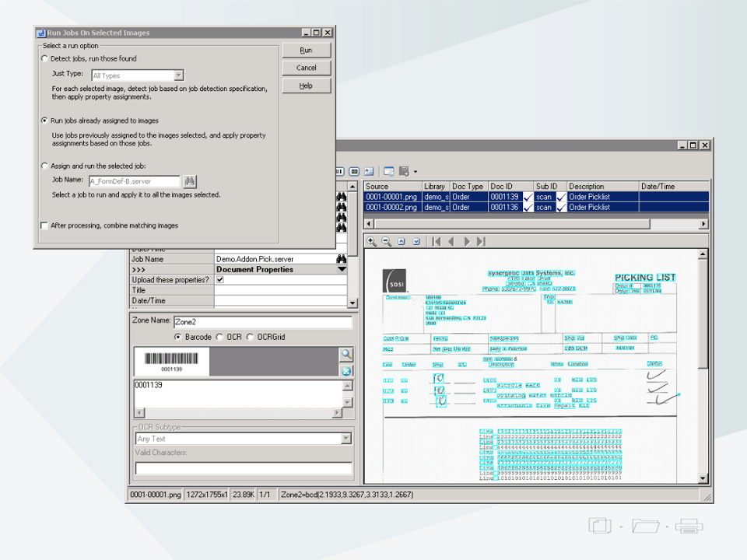Click the window preview toolbar icon
This screenshot has width=747, height=560.
click(389, 171)
